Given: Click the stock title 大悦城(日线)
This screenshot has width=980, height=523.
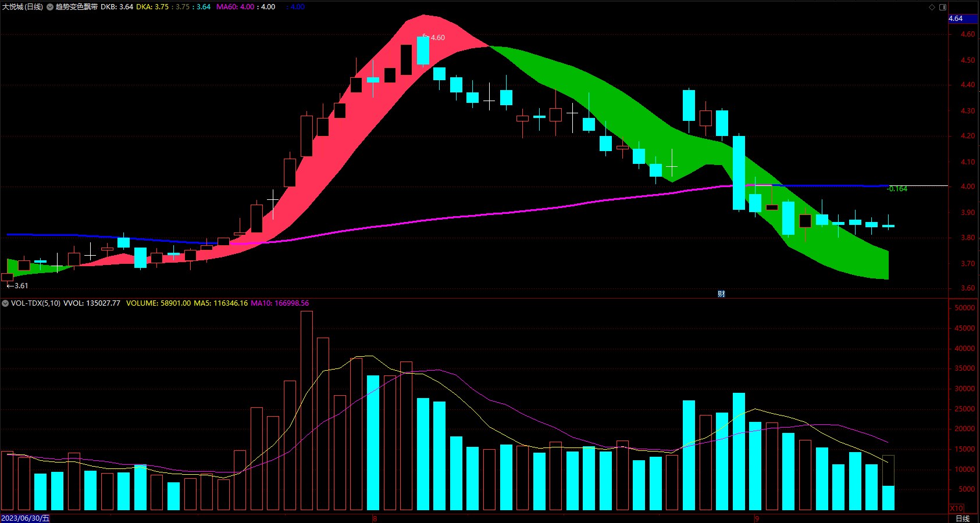Looking at the screenshot, I should 22,7.
